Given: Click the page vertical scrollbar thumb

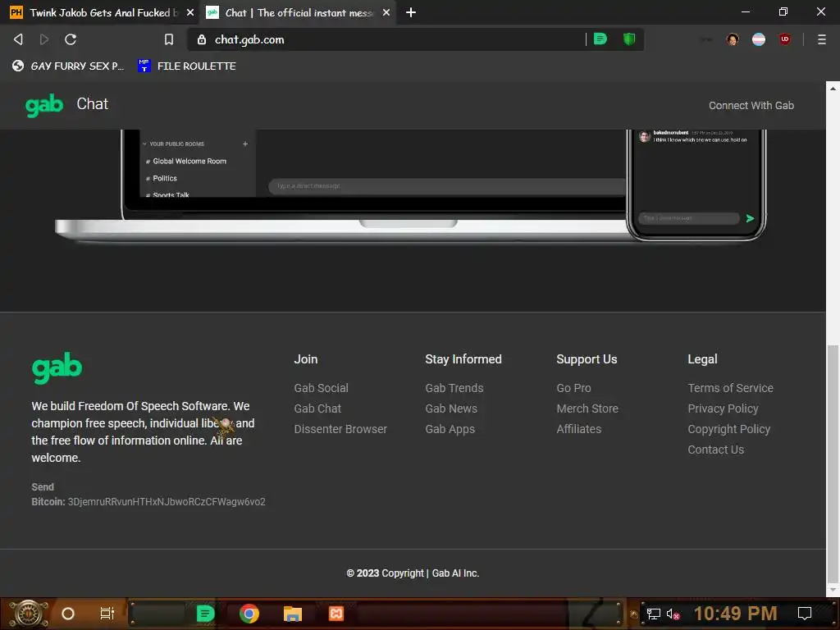Looking at the screenshot, I should 833,463.
